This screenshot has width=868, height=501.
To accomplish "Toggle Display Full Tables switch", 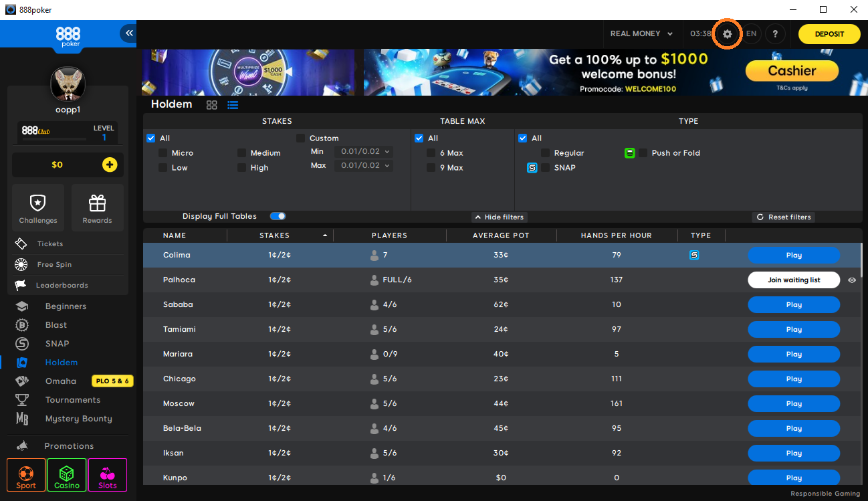I will point(278,216).
